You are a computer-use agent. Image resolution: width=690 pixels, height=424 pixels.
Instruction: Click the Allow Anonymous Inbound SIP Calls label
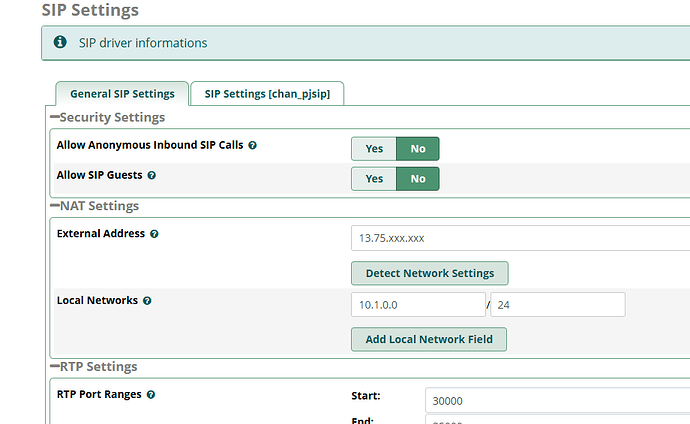pyautogui.click(x=150, y=145)
